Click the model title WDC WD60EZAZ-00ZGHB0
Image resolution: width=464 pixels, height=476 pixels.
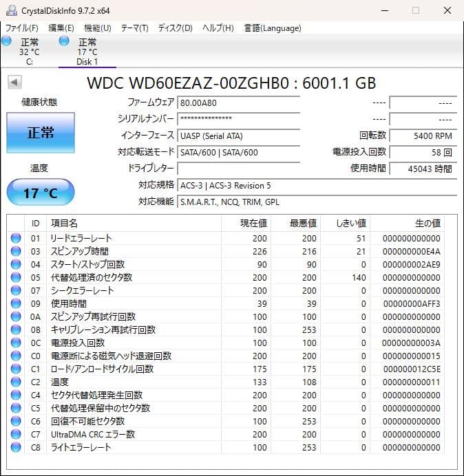188,83
